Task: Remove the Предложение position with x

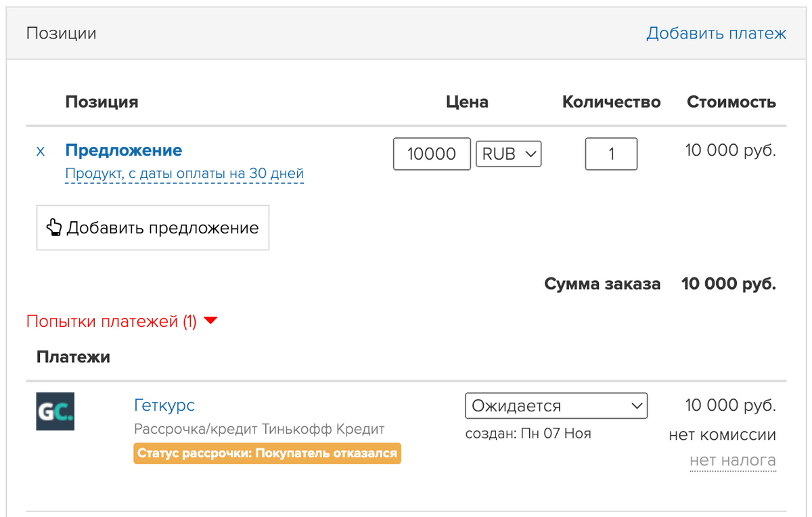Action: tap(41, 152)
